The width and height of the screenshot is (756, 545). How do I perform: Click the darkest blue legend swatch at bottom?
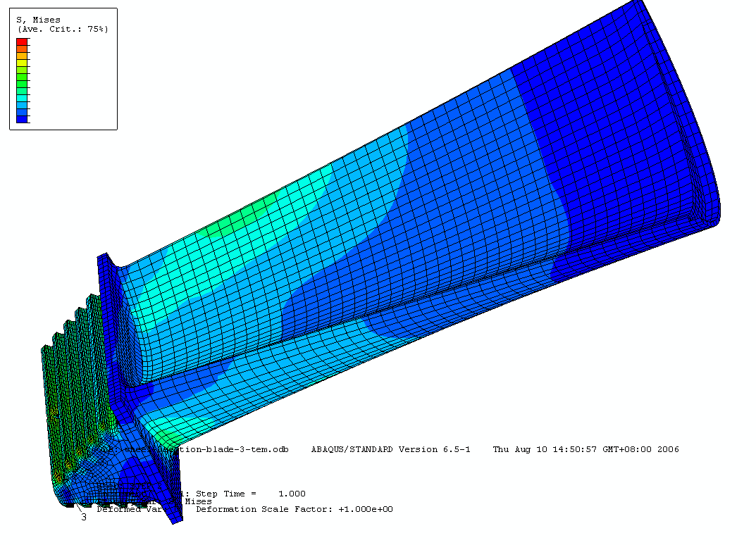tap(22, 120)
